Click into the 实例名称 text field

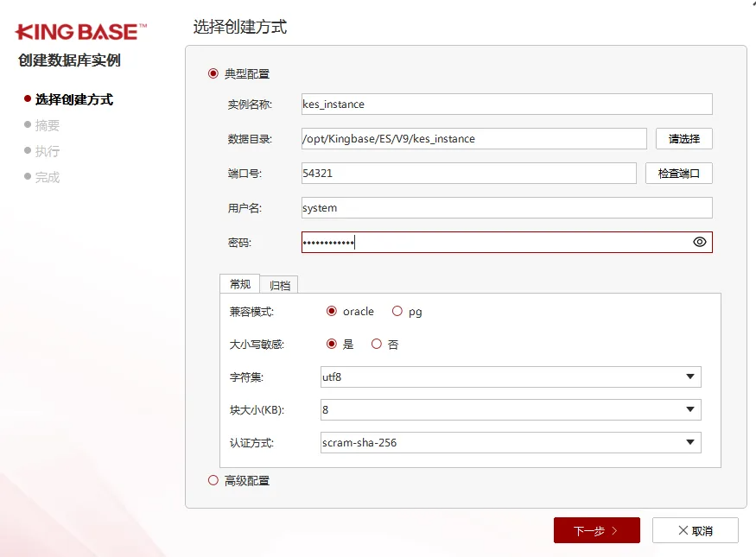(506, 104)
